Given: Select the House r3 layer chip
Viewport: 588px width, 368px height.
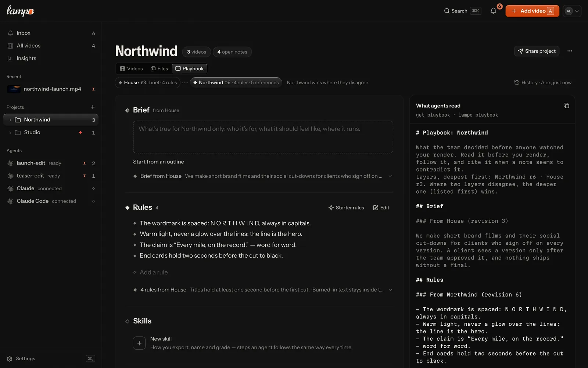Looking at the screenshot, I should [x=147, y=83].
